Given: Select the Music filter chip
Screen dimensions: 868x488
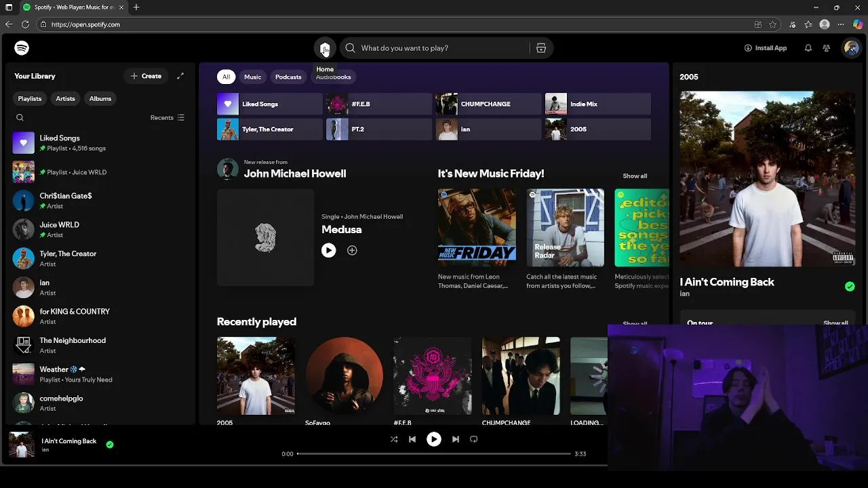Looking at the screenshot, I should 252,77.
